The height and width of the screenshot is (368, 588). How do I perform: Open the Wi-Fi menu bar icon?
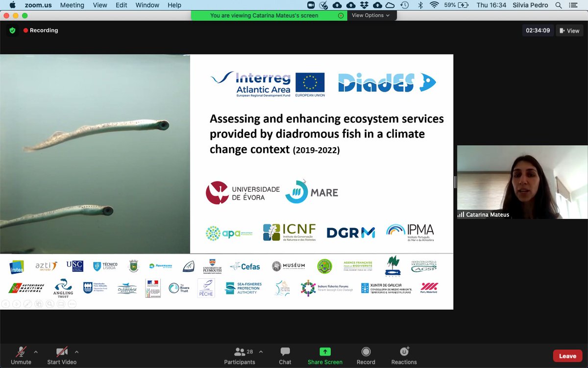coord(434,5)
